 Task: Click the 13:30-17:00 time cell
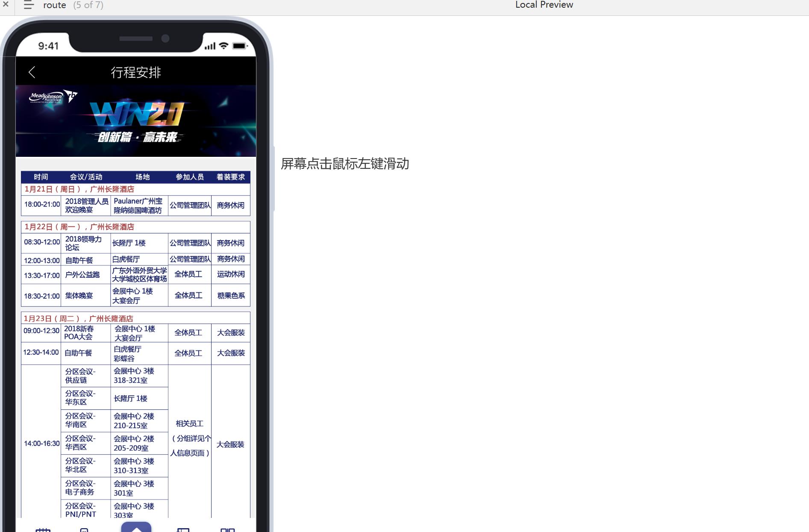pos(41,276)
